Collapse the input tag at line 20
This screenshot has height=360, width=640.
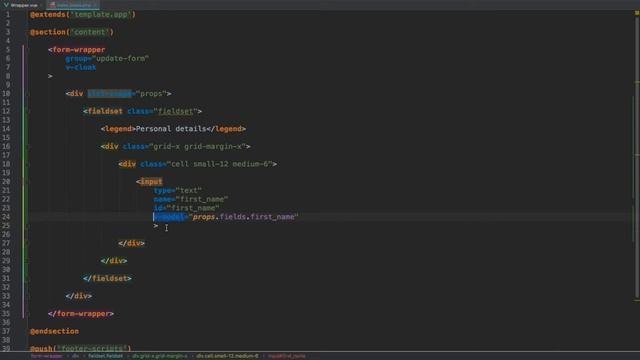pos(28,182)
